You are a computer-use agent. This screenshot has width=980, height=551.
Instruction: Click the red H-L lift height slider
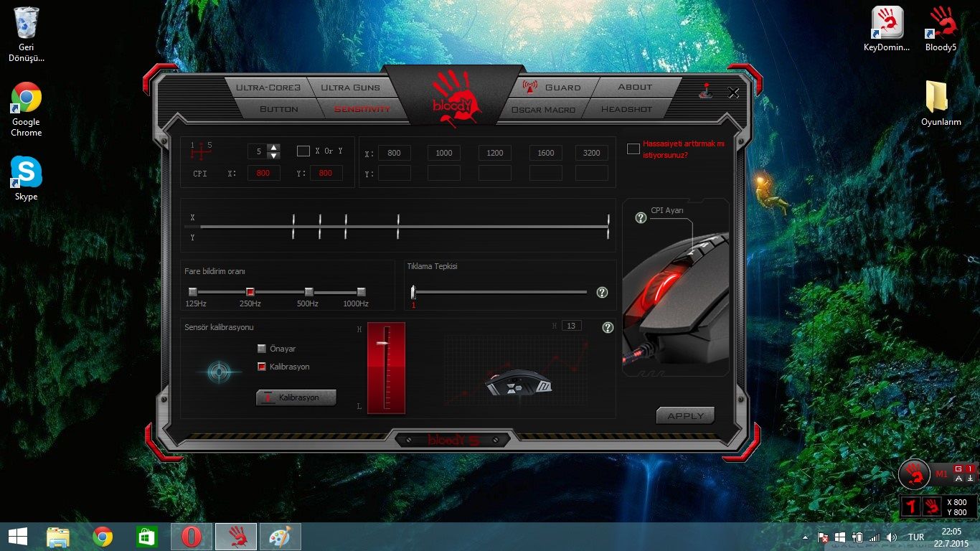pos(386,368)
